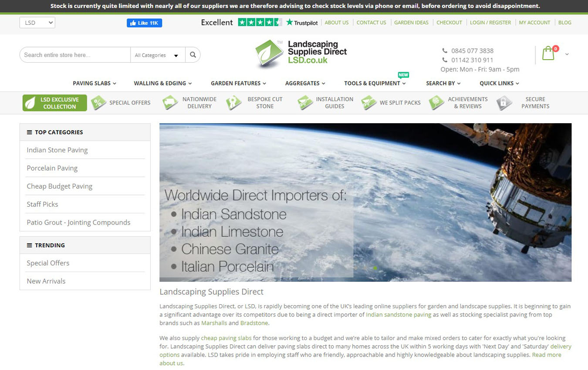This screenshot has height=370, width=588.
Task: Expand the All Categories search dropdown
Action: [x=157, y=55]
